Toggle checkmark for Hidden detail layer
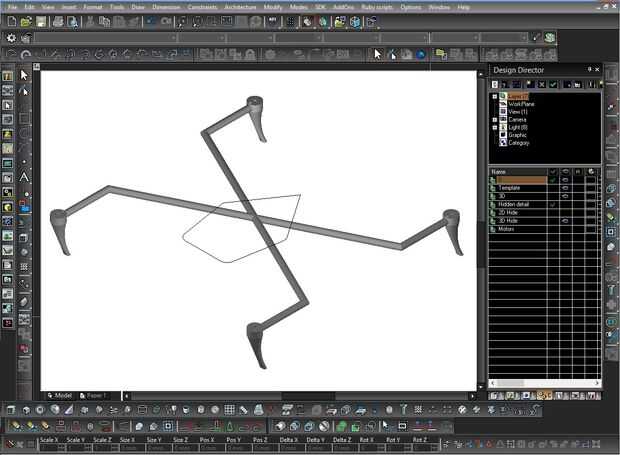 (553, 204)
